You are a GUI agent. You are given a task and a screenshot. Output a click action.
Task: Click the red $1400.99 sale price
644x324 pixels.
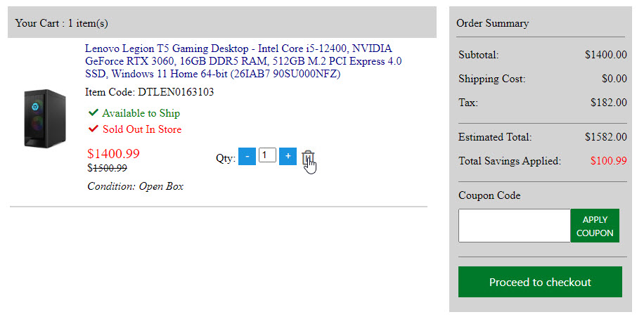(x=113, y=153)
